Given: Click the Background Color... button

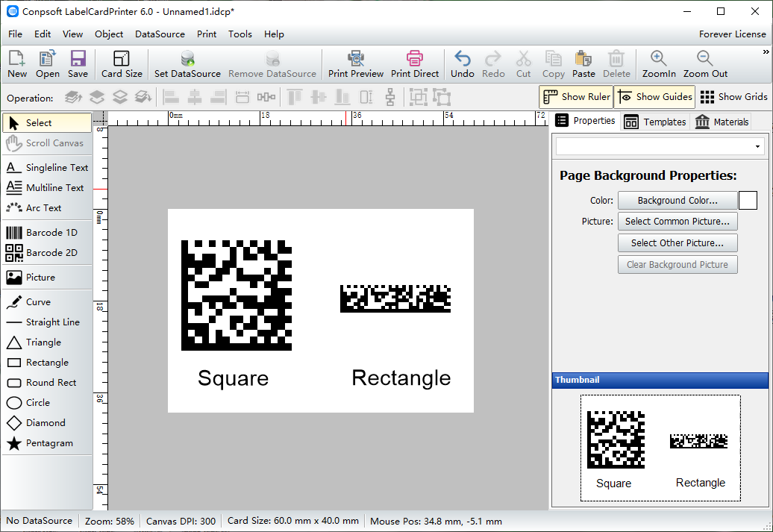Looking at the screenshot, I should 677,200.
